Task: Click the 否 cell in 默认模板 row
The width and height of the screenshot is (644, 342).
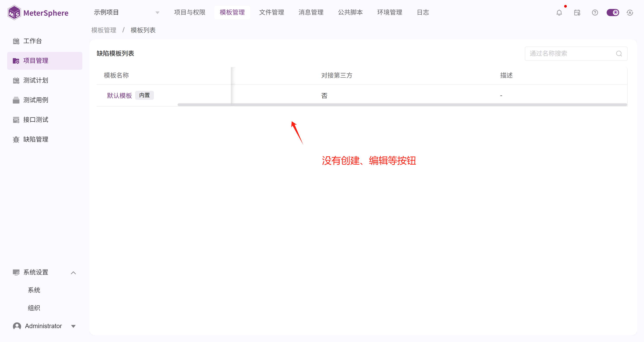Action: click(324, 96)
